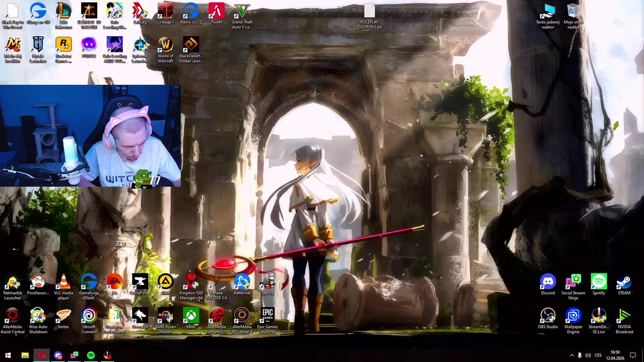Launch CurseForge from the desktop
The height and width of the screenshot is (362, 644).
(140, 285)
